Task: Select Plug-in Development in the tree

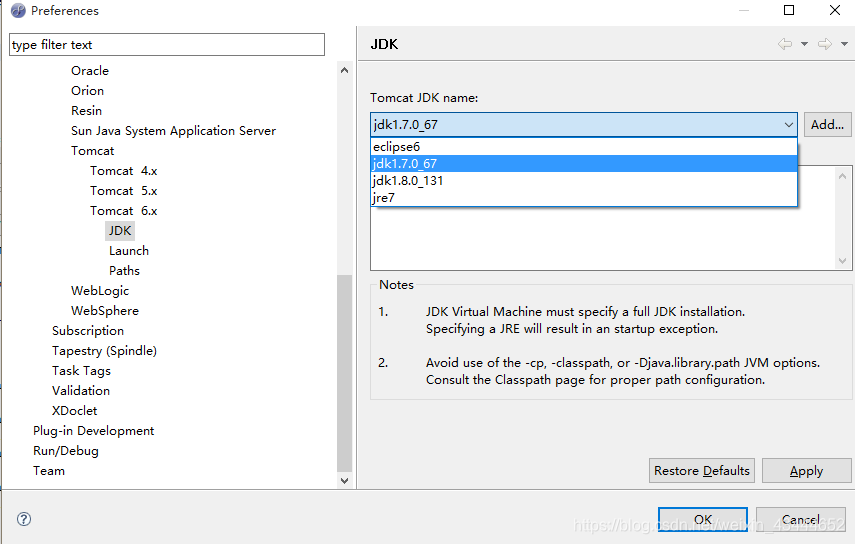Action: 93,431
